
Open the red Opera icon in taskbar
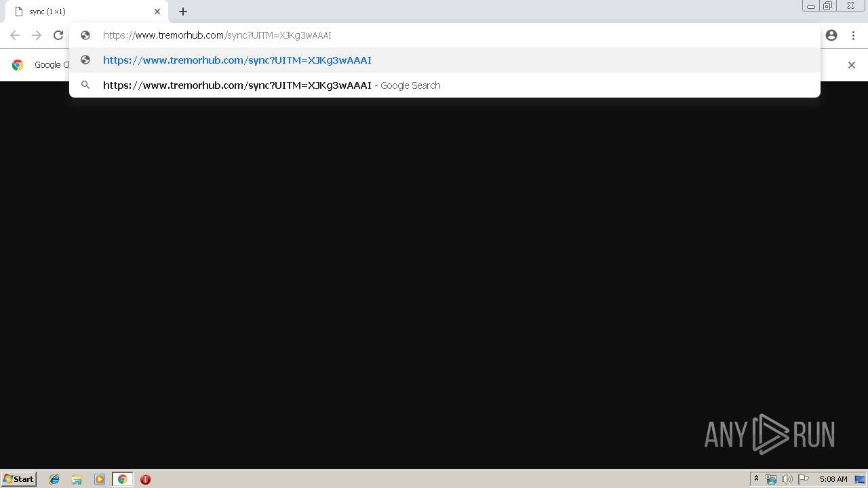[x=145, y=479]
